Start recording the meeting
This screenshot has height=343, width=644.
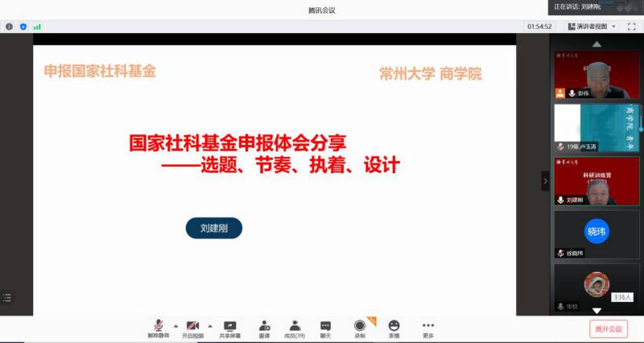pos(360,327)
